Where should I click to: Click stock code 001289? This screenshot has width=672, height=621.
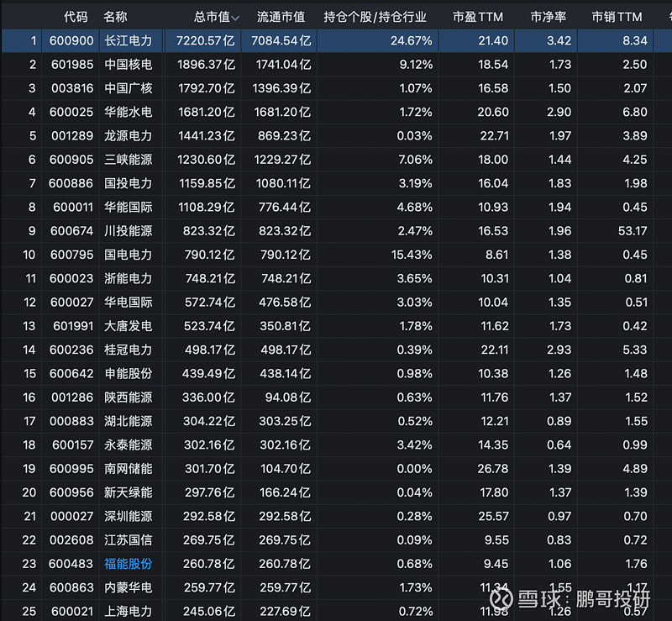pos(72,136)
